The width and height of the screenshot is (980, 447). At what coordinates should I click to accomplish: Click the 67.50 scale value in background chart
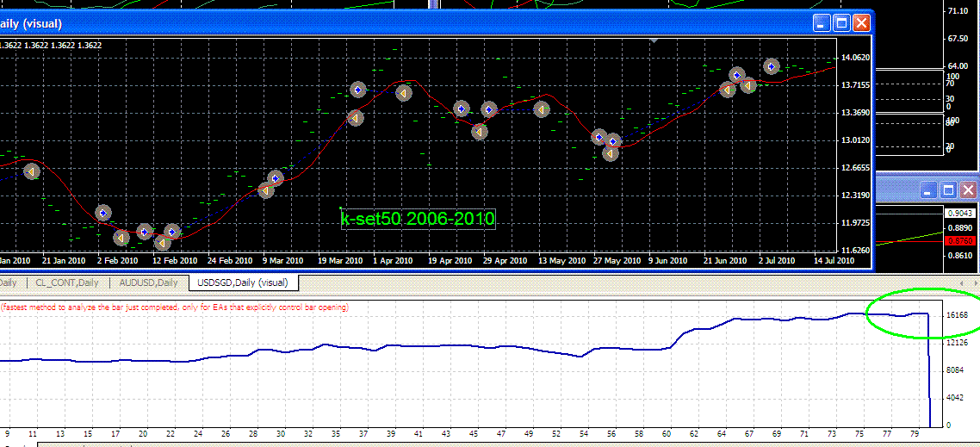[958, 39]
